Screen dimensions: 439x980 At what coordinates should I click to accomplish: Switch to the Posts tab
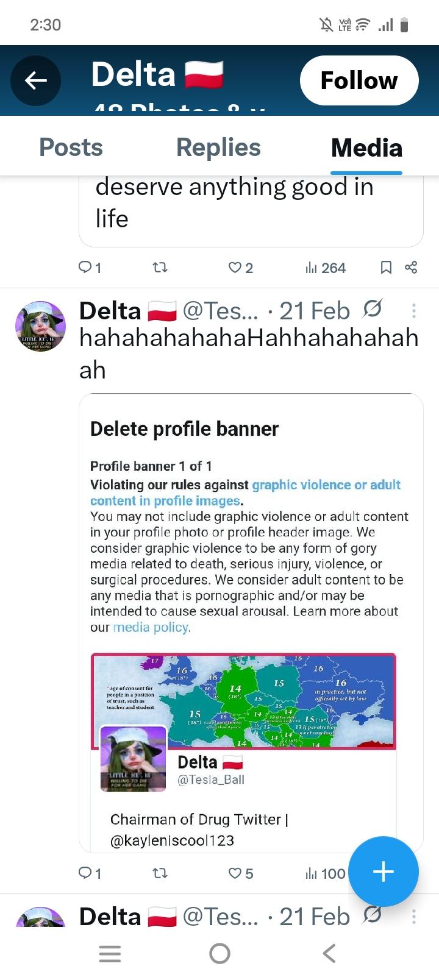[x=71, y=147]
